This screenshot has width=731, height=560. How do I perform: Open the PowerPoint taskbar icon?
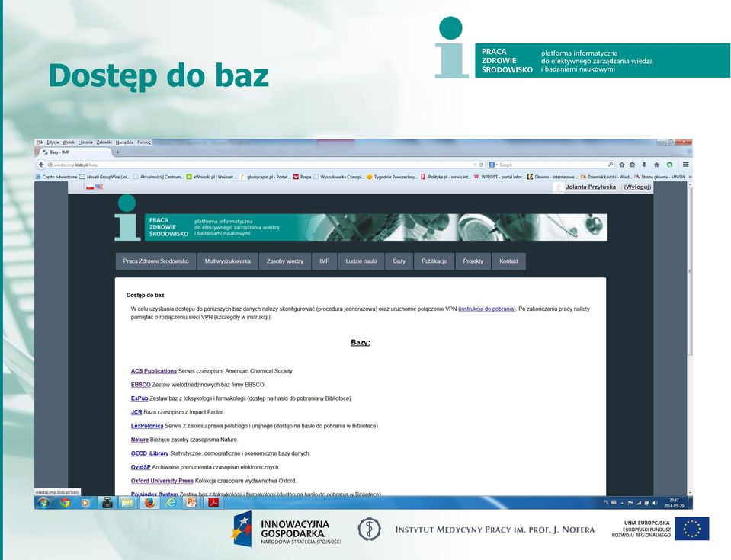tap(191, 503)
